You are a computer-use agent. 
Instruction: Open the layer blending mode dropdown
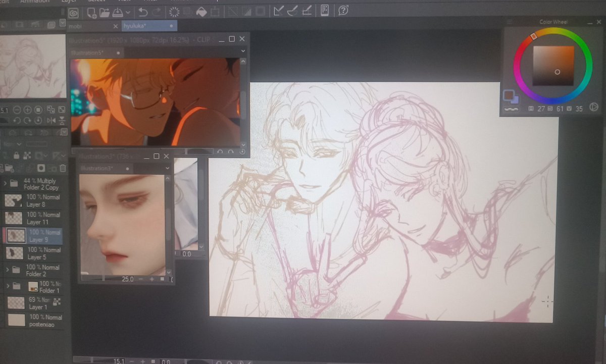(x=19, y=144)
